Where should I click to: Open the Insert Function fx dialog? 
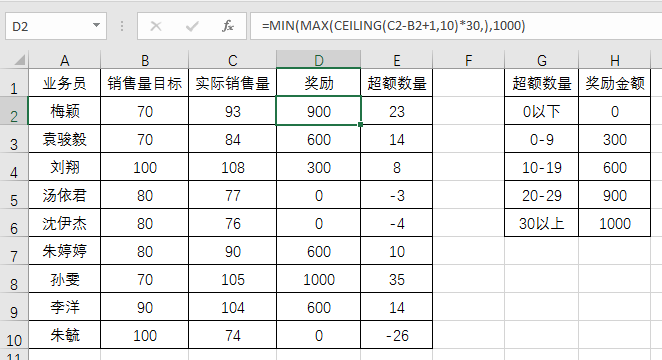(x=228, y=26)
